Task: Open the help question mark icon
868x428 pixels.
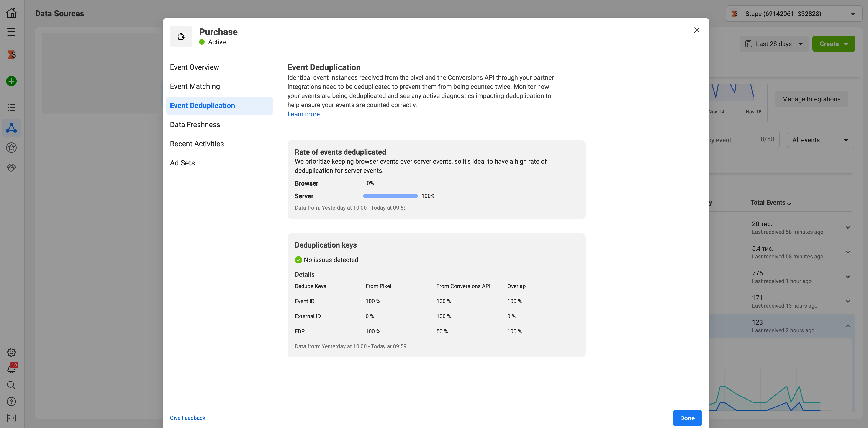Action: tap(11, 401)
